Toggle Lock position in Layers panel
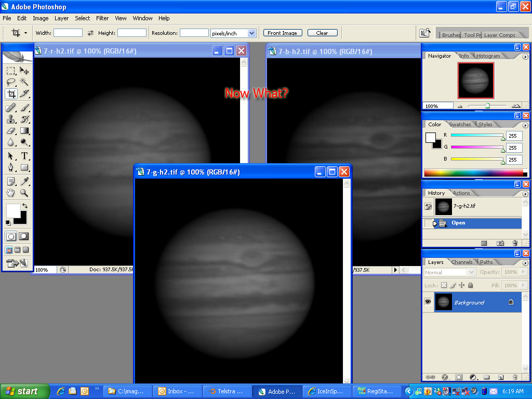The image size is (532, 399). 461,285
